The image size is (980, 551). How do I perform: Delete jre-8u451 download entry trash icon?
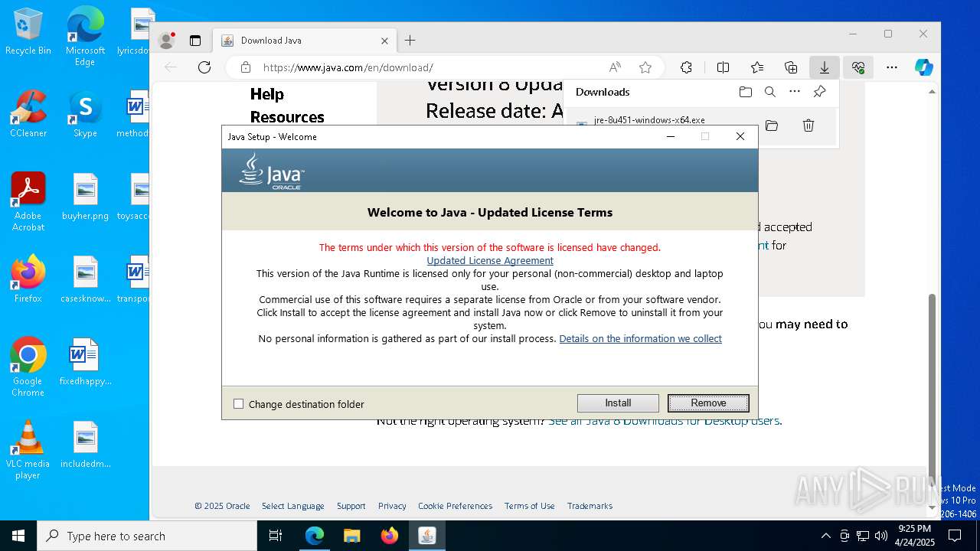click(x=808, y=126)
